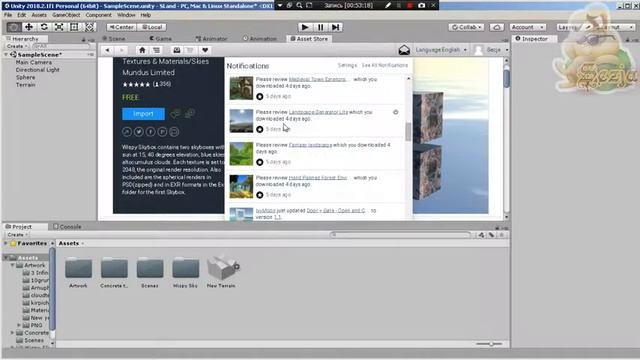Click See All Notifications link
Viewport: 640px width, 360px height.
[x=384, y=65]
